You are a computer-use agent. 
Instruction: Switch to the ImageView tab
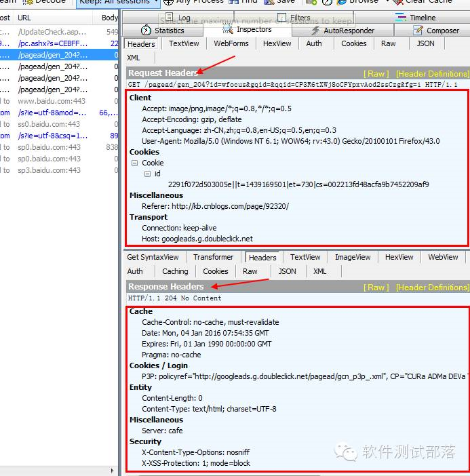(353, 257)
